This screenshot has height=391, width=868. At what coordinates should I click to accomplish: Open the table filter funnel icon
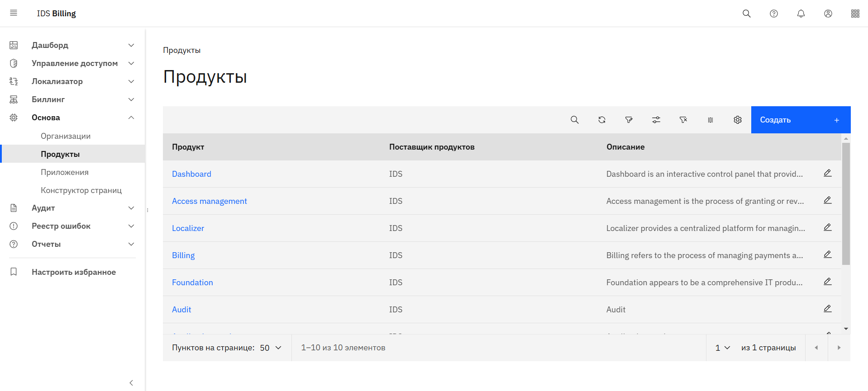(x=629, y=120)
